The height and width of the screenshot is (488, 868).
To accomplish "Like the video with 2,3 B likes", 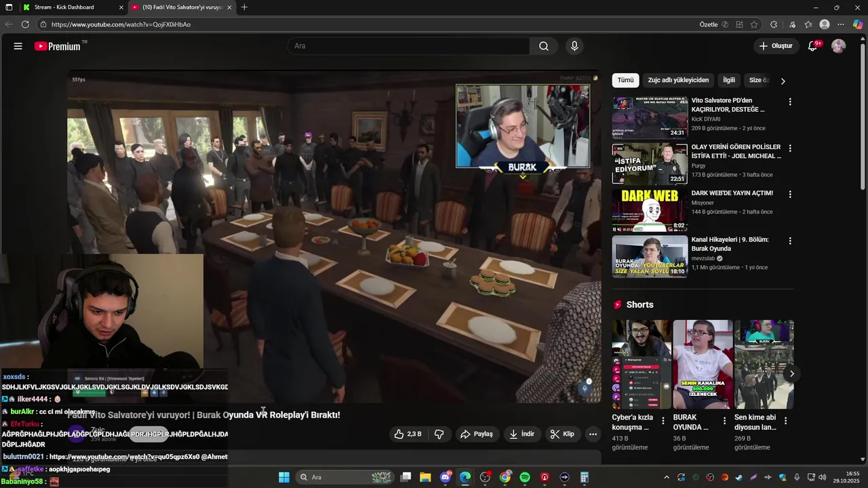I will tap(408, 434).
